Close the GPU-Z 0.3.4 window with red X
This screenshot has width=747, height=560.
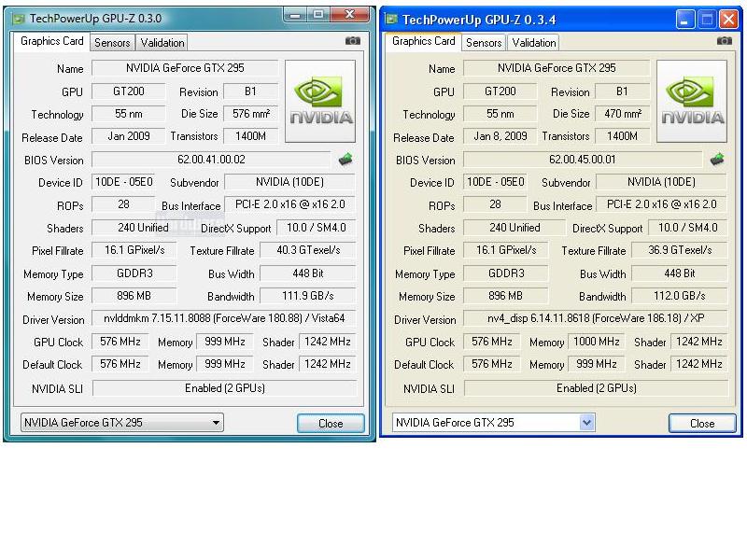click(x=729, y=20)
